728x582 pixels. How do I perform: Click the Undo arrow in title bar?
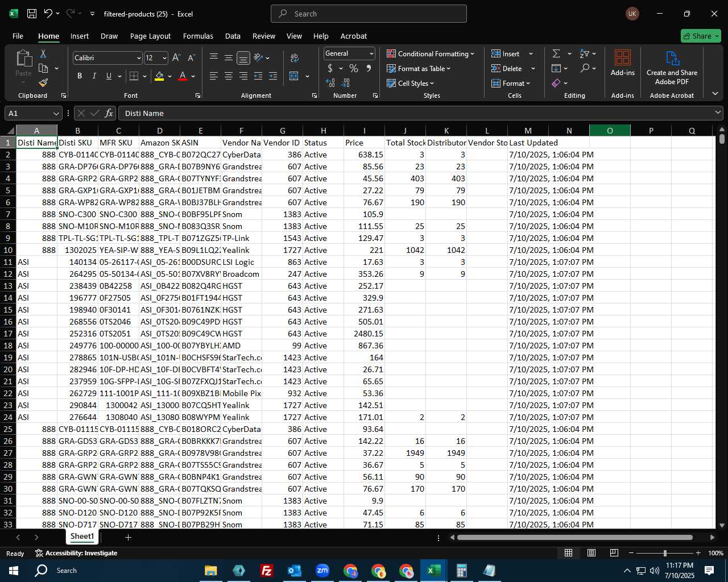[x=48, y=14]
